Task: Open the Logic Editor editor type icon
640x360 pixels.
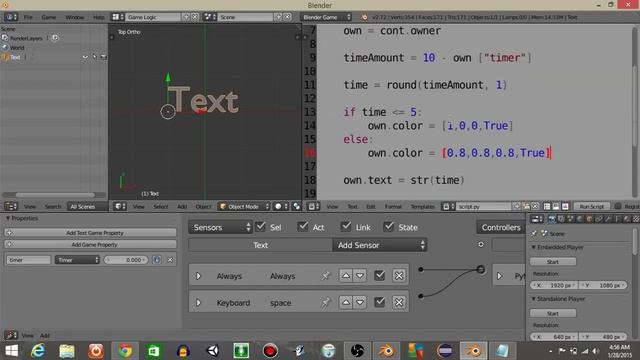Action: coord(11,336)
